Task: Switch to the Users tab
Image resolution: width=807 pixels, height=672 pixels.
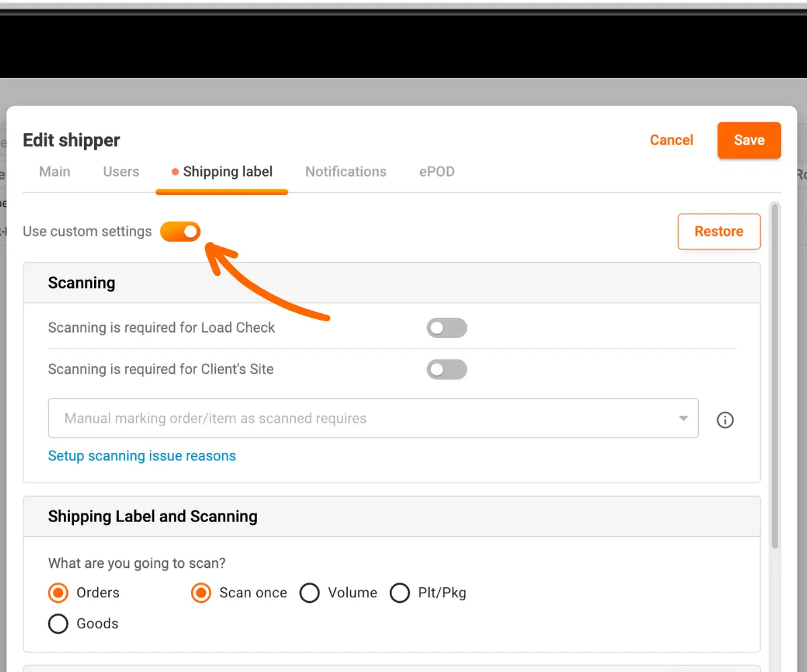Action: [121, 171]
